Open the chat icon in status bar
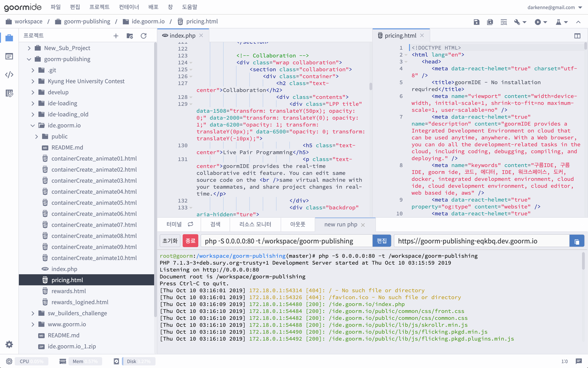588x368 pixels. click(579, 361)
